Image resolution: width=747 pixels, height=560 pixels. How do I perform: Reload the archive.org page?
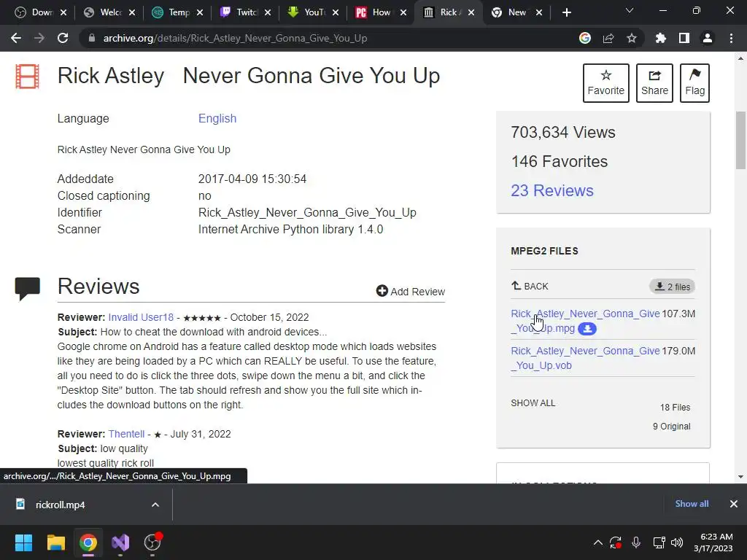tap(63, 38)
